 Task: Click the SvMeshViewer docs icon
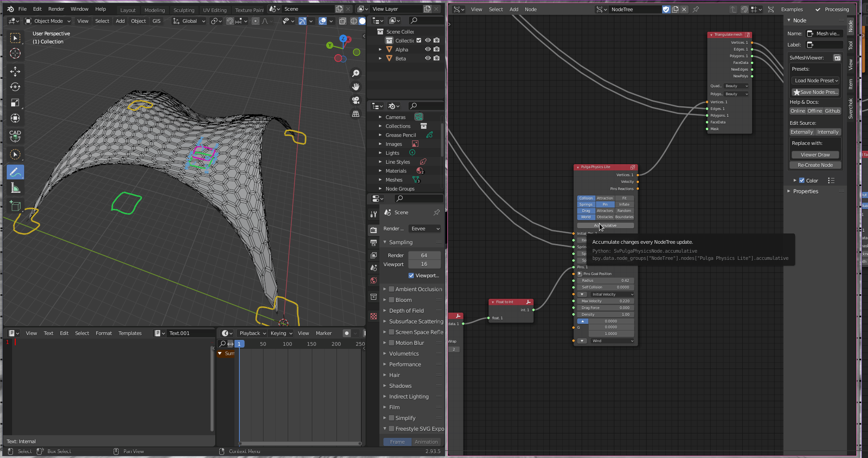[837, 58]
